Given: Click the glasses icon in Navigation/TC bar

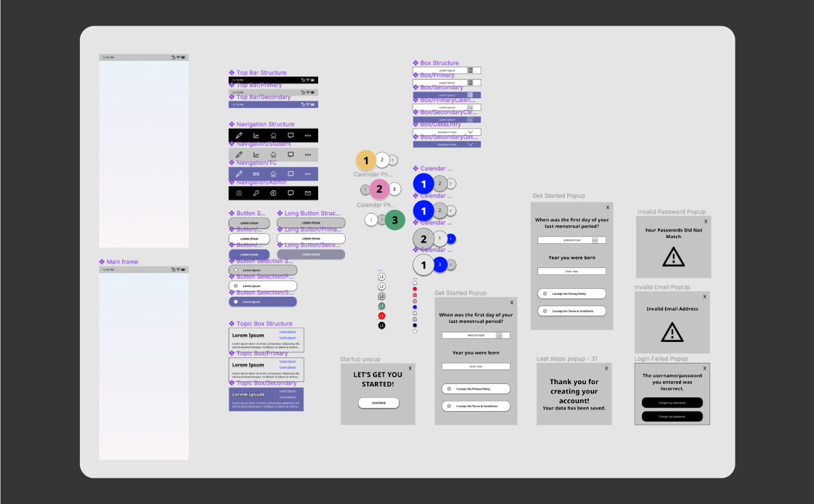Looking at the screenshot, I should point(256,174).
